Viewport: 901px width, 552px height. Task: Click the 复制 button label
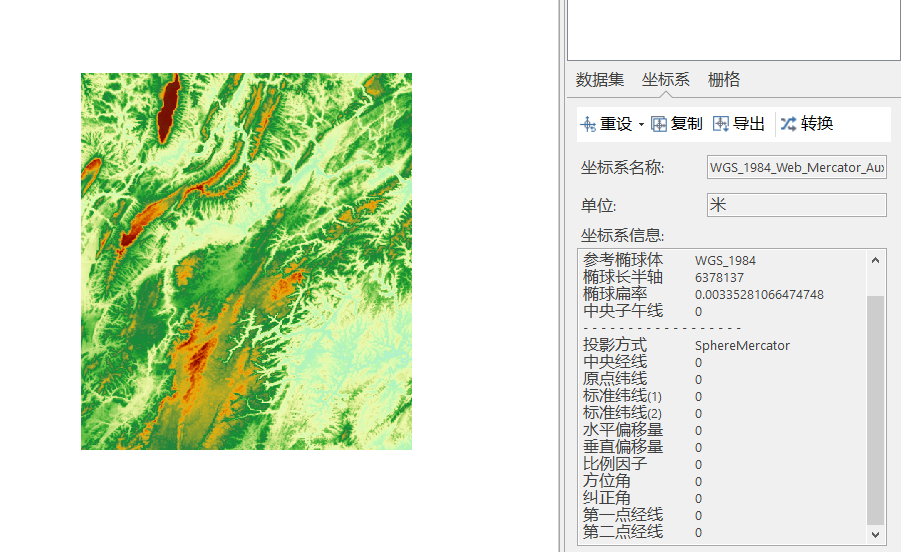687,124
